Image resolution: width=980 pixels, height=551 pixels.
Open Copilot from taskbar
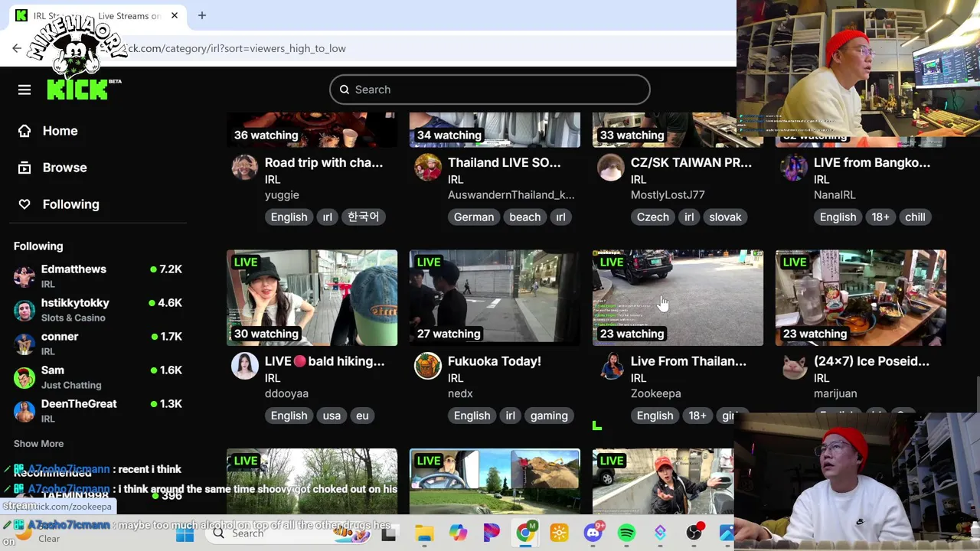coord(458,533)
